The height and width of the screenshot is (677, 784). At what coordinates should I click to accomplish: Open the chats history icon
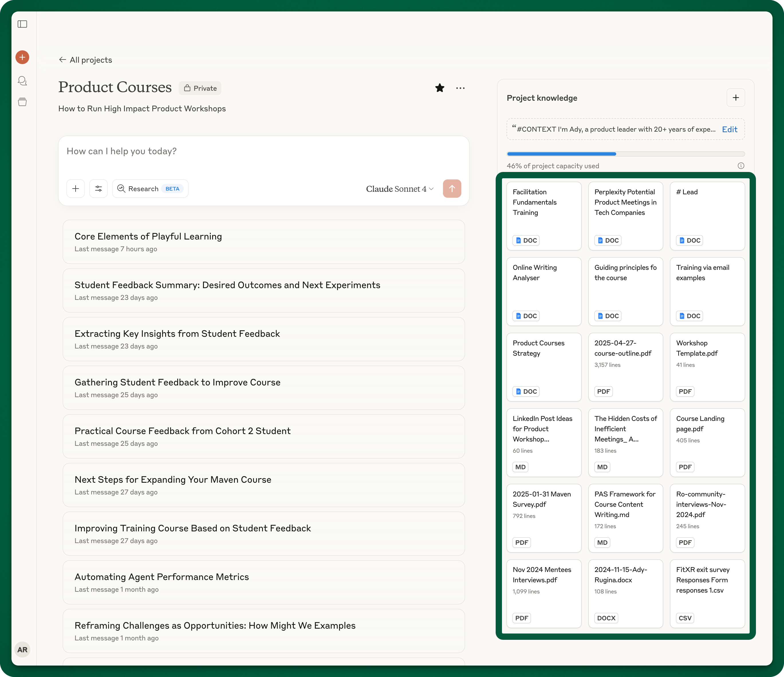pos(22,81)
